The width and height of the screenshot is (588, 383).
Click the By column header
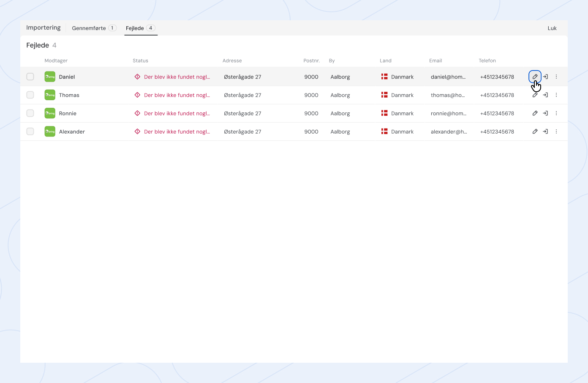pos(332,60)
